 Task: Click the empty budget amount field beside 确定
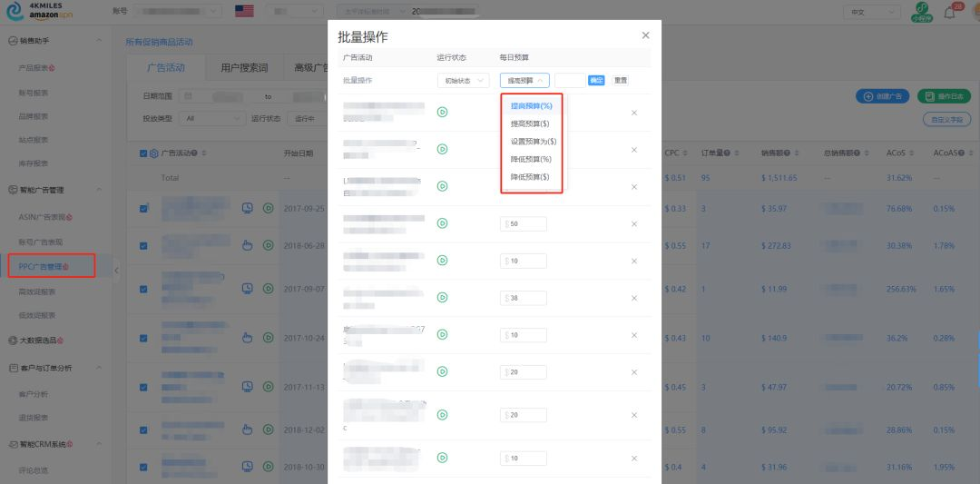(x=570, y=81)
